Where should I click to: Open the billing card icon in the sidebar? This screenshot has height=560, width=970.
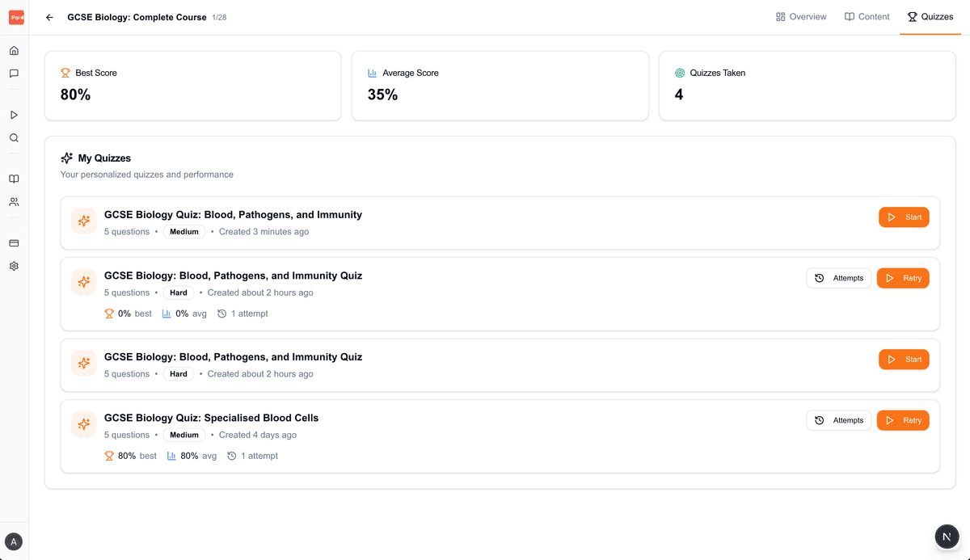(13, 243)
